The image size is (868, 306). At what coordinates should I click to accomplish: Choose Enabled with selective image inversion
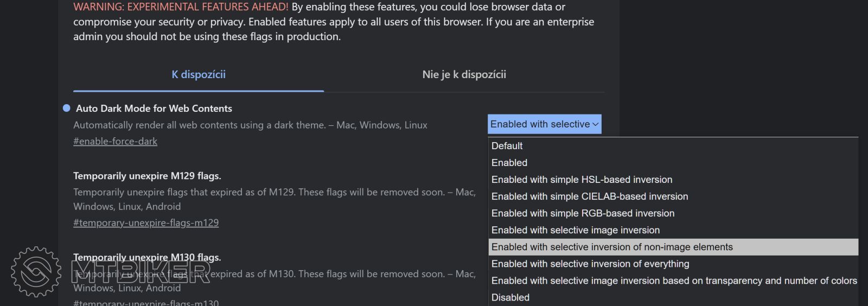pyautogui.click(x=575, y=230)
